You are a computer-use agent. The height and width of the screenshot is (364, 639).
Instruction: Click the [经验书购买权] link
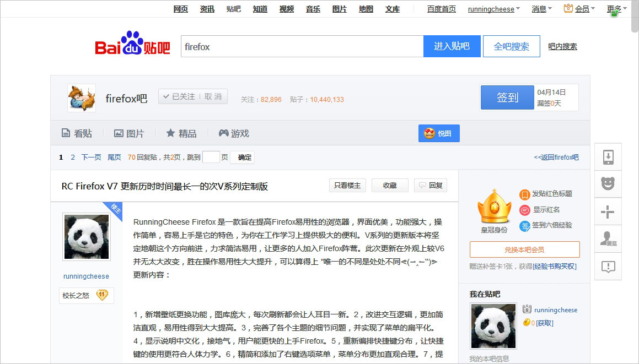point(555,267)
